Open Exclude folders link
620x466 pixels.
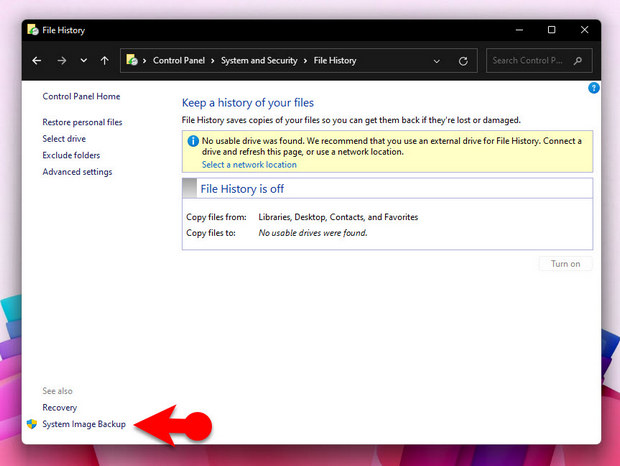point(71,155)
